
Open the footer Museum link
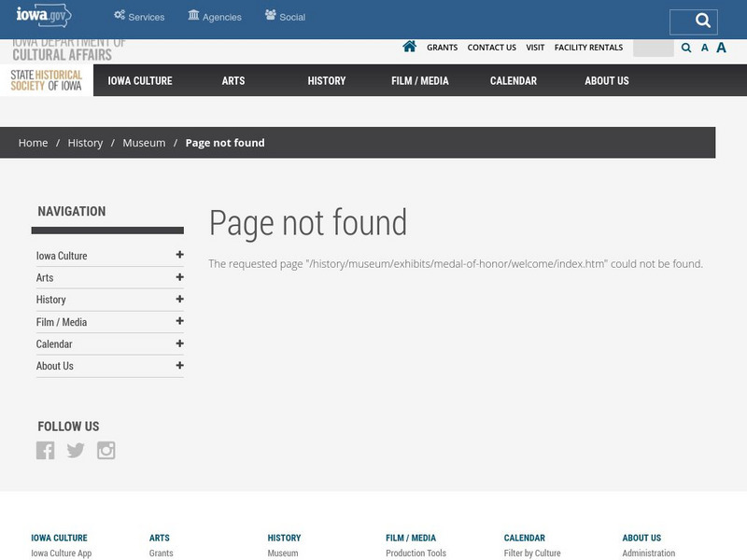tap(283, 553)
